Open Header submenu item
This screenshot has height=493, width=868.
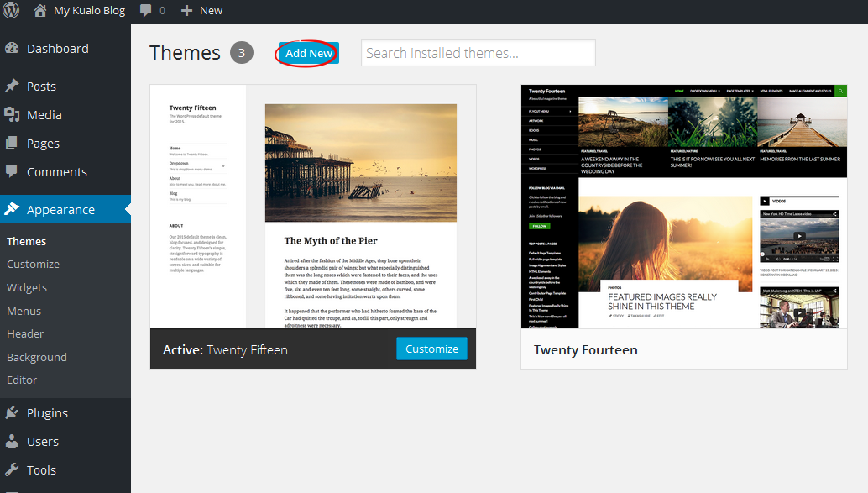click(25, 333)
